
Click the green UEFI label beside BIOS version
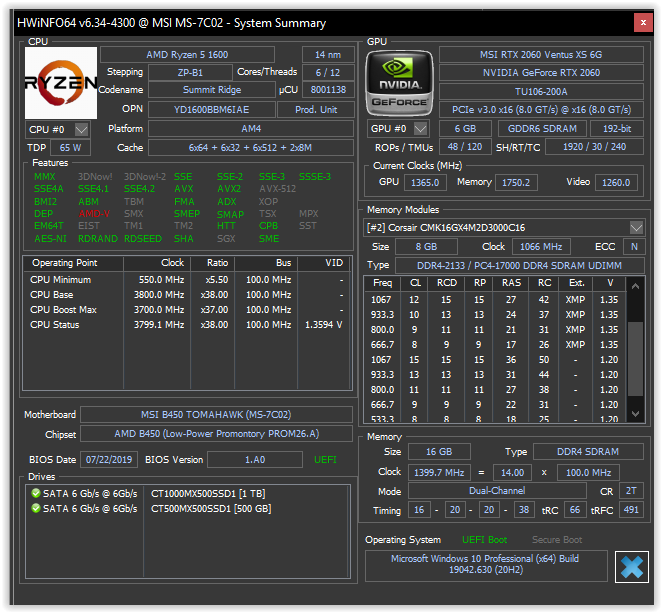coord(325,460)
